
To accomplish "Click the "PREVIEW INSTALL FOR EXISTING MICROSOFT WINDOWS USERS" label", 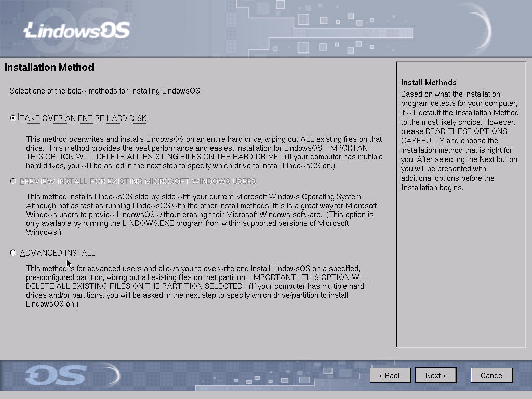I will (138, 181).
